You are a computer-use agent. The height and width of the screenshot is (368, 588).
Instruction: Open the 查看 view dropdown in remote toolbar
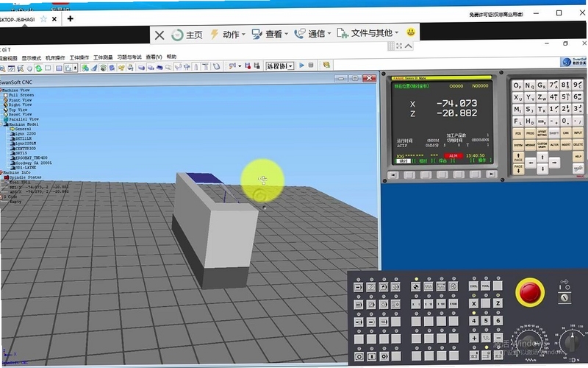tap(270, 35)
